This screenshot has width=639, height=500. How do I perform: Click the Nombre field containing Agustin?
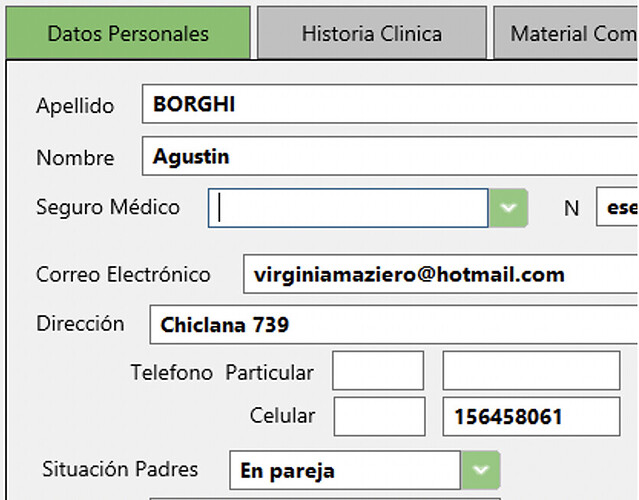click(390, 156)
